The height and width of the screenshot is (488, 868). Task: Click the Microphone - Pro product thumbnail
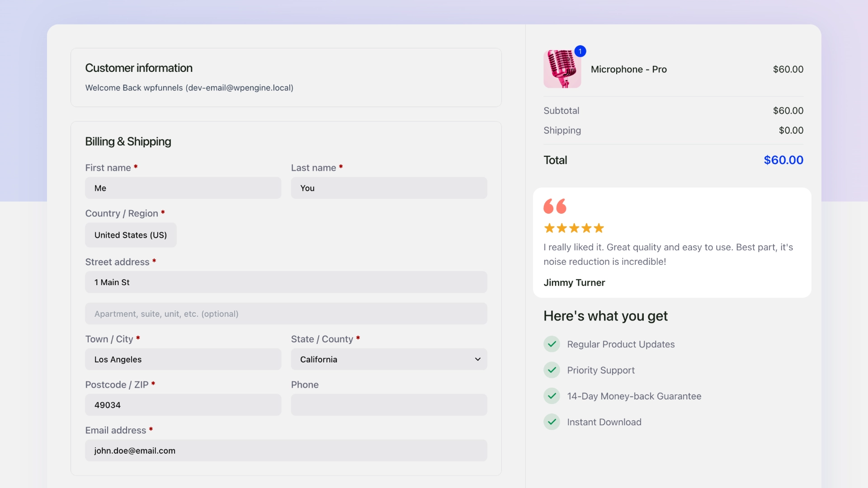(562, 69)
